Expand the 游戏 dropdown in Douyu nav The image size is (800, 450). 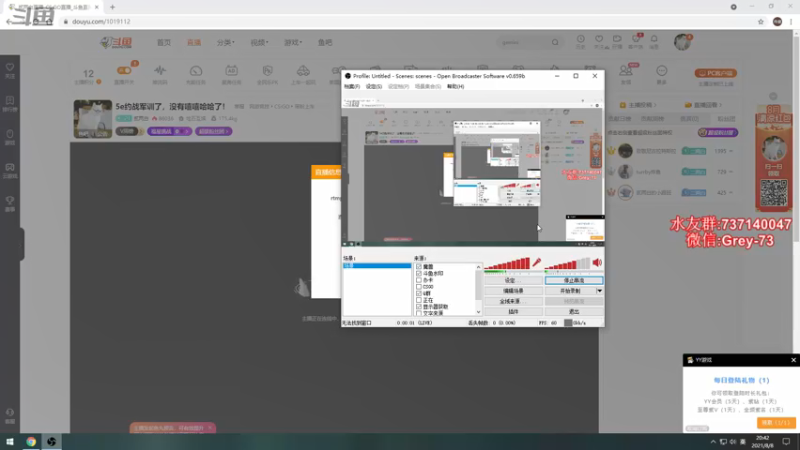click(x=293, y=42)
